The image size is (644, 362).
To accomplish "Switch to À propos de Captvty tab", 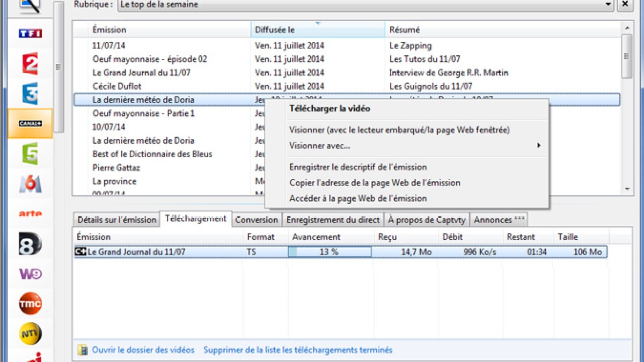I will click(x=427, y=220).
